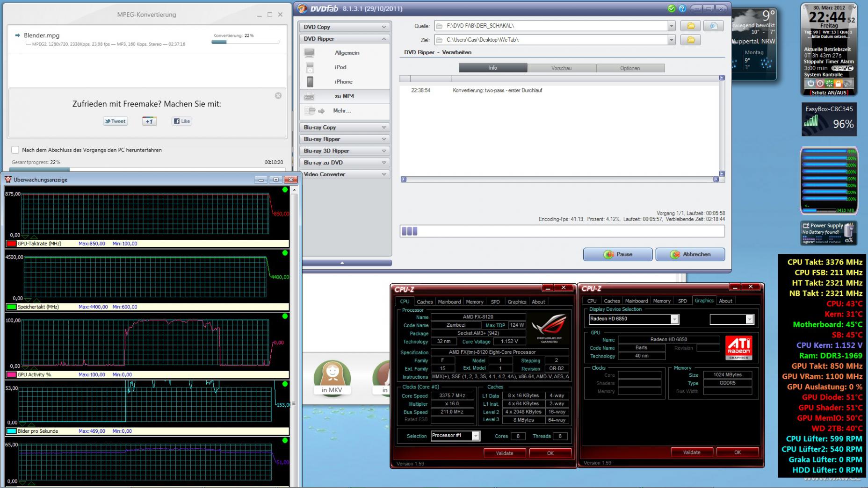Click the EasyBox Wi-Fi signal bars gadget
This screenshot has height=488, width=868.
(x=811, y=122)
